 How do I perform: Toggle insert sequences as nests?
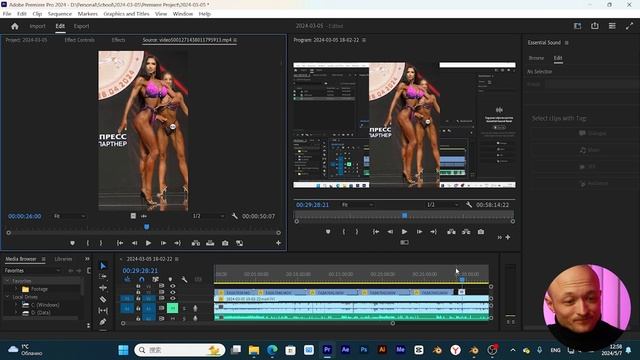(127, 280)
